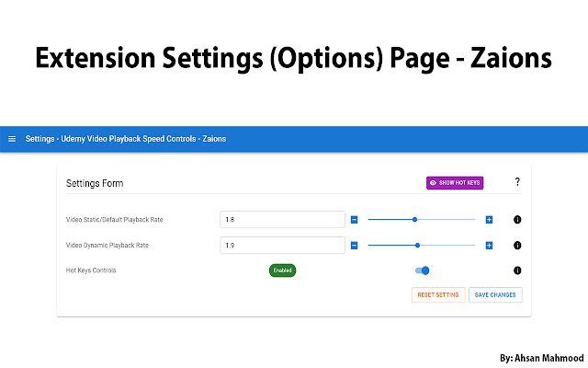588x368 pixels.
Task: Toggle the Hot Keys Controls switch
Action: (423, 270)
